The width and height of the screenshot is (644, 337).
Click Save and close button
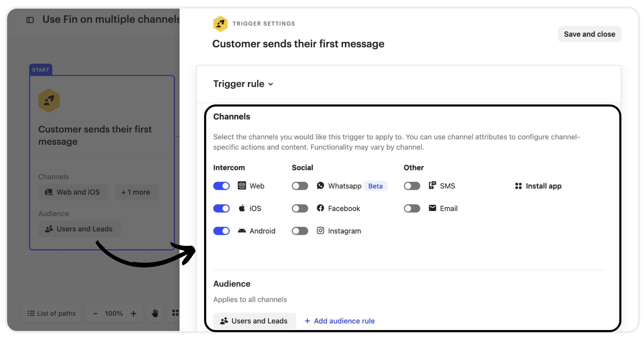pyautogui.click(x=589, y=34)
